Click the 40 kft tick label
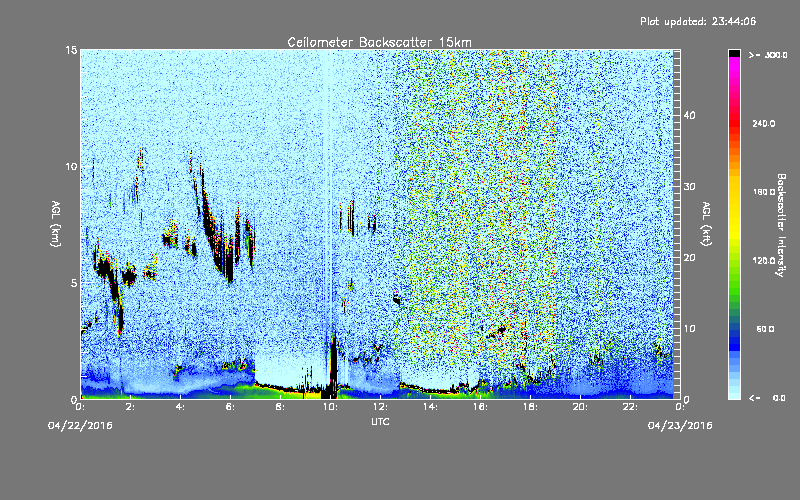This screenshot has height=500, width=800. (x=689, y=116)
